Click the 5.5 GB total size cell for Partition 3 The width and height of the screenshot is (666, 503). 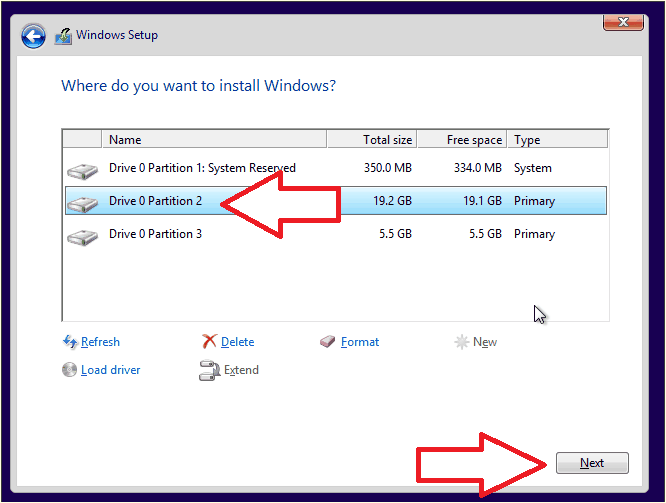click(x=395, y=234)
